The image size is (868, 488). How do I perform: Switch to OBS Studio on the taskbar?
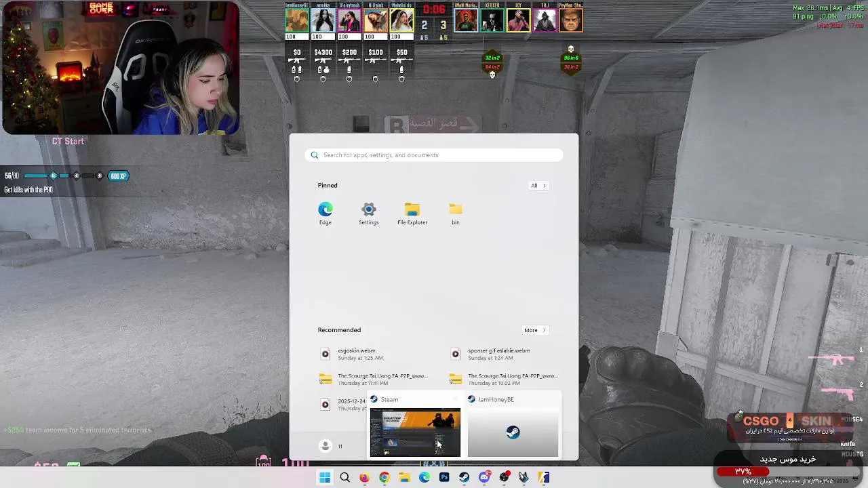(504, 478)
